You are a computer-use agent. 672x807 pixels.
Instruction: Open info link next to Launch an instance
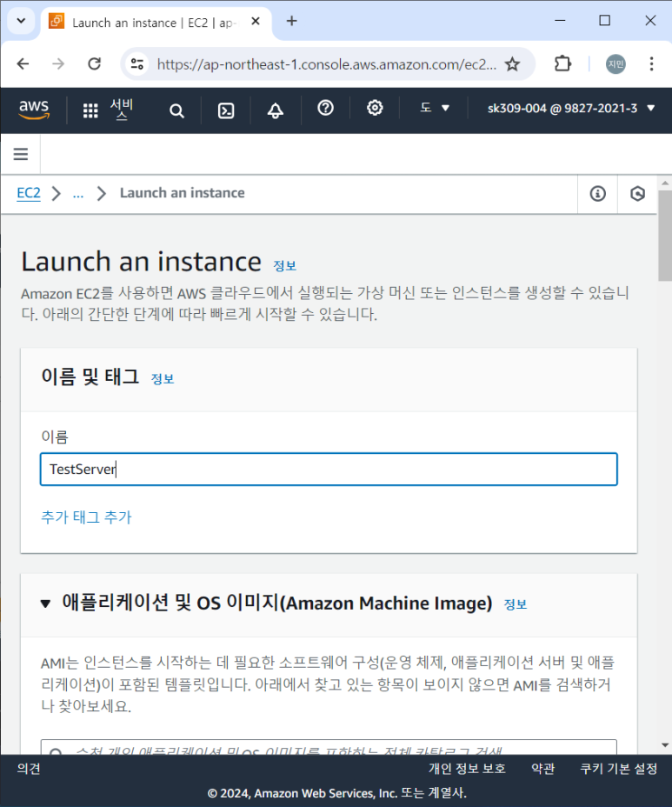point(284,265)
